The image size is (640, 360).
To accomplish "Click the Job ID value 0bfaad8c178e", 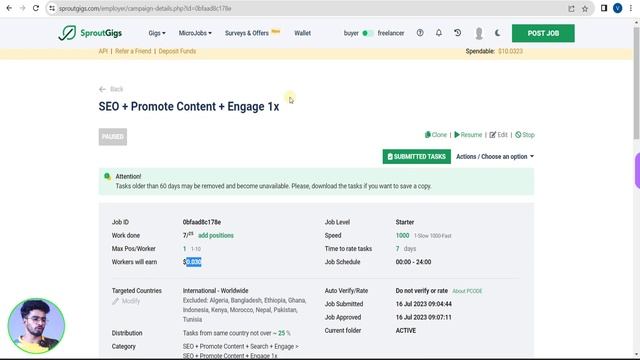I will 202,222.
